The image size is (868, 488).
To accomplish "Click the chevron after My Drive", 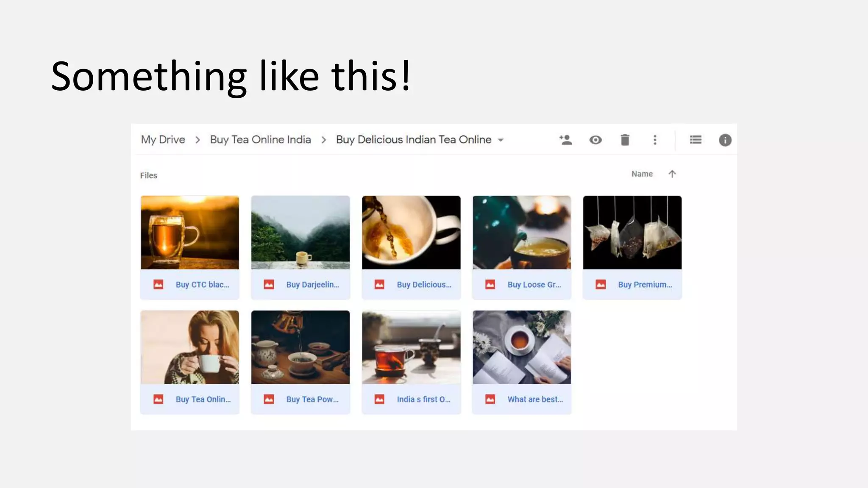I will click(198, 140).
